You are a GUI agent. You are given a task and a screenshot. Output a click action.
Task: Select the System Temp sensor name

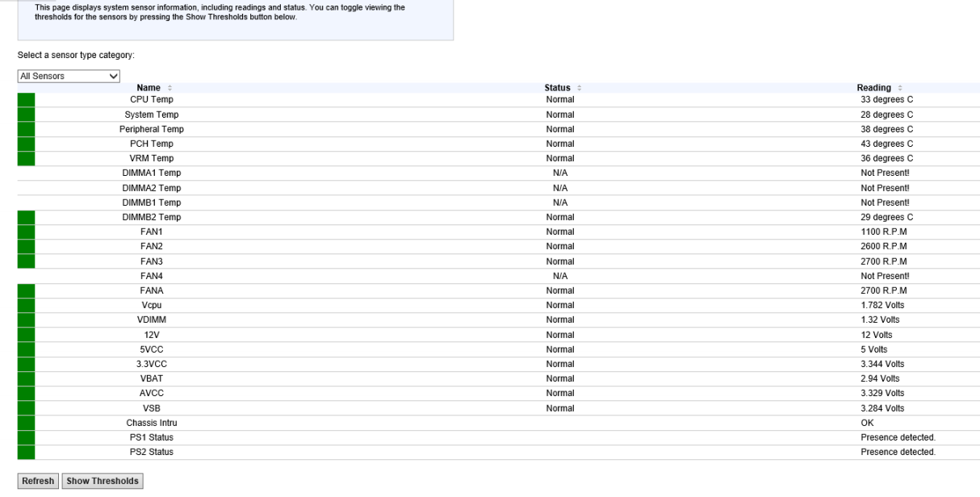coord(152,115)
